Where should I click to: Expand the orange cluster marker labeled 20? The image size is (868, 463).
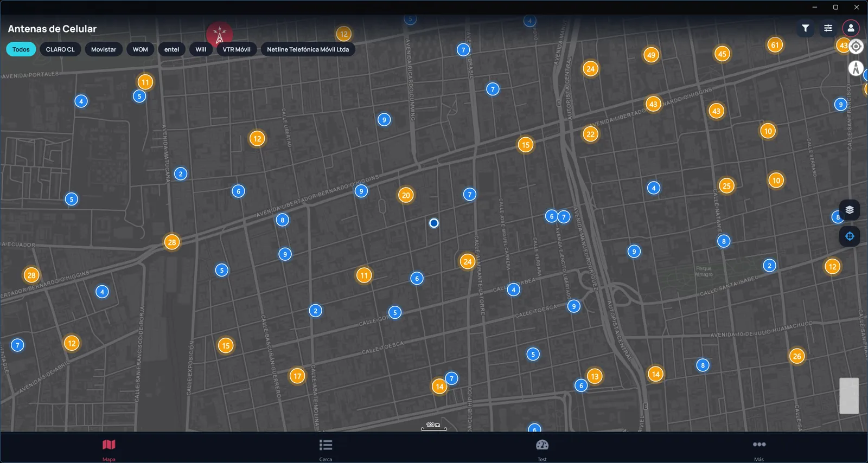(x=406, y=195)
